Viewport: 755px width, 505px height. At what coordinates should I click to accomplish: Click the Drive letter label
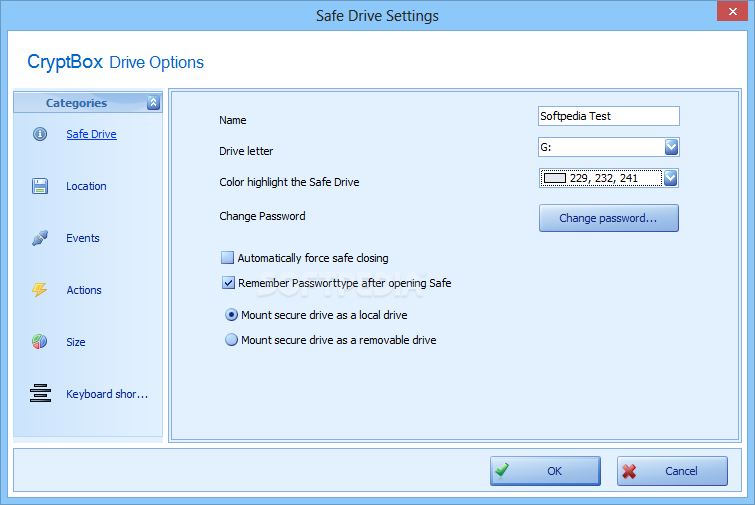click(x=246, y=151)
